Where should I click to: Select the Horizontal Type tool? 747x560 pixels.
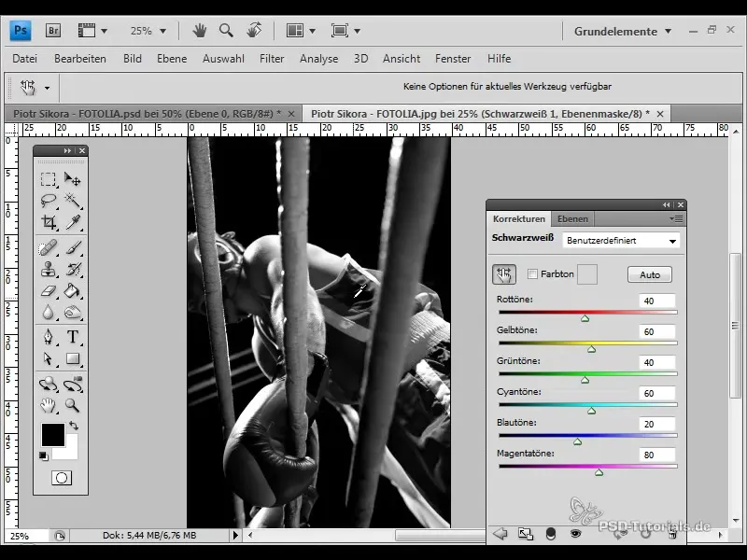(x=74, y=337)
